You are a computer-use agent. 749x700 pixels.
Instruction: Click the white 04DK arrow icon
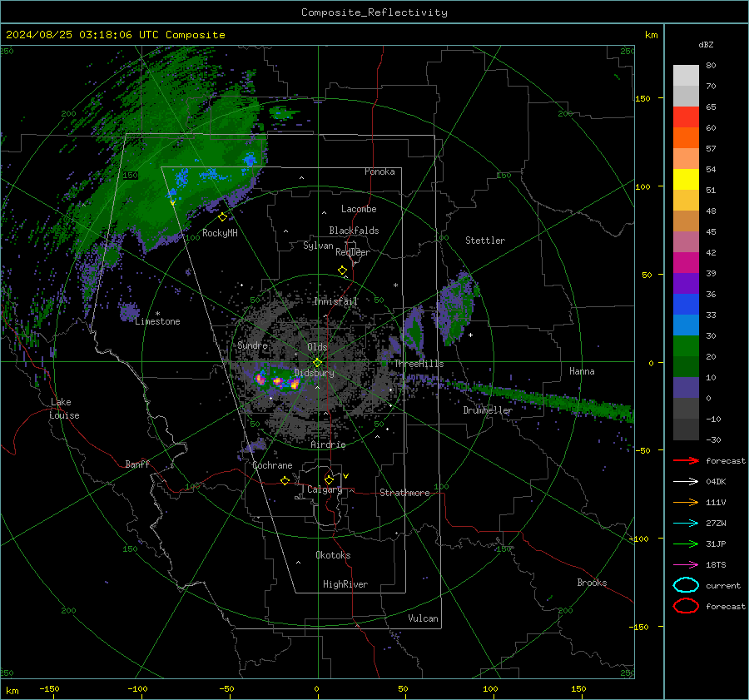pos(686,482)
